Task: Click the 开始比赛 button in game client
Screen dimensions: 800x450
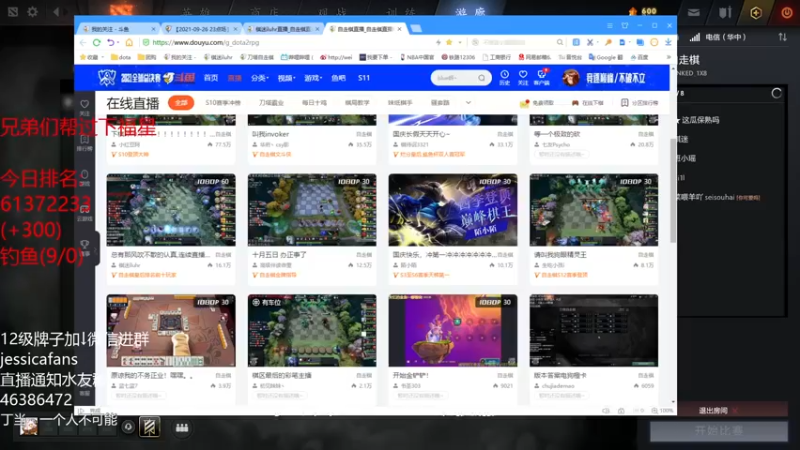Action: (718, 431)
